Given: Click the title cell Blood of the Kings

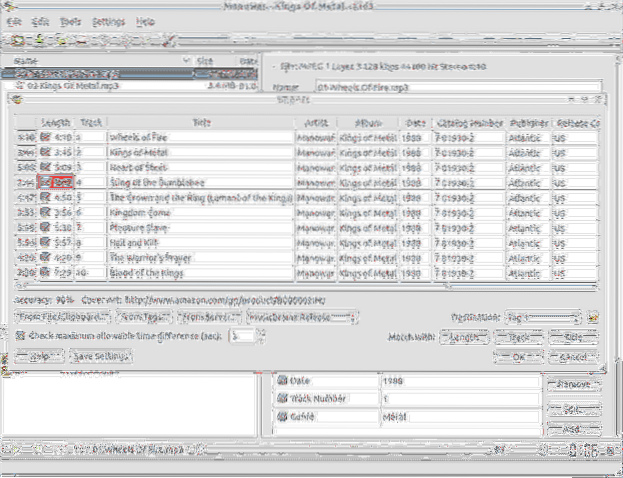Looking at the screenshot, I should point(201,273).
